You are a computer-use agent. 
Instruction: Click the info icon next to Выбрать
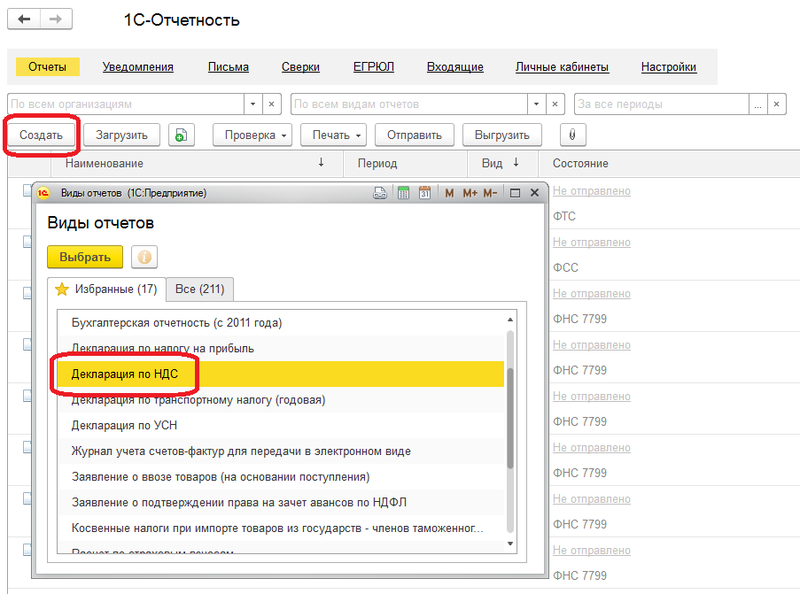[144, 257]
